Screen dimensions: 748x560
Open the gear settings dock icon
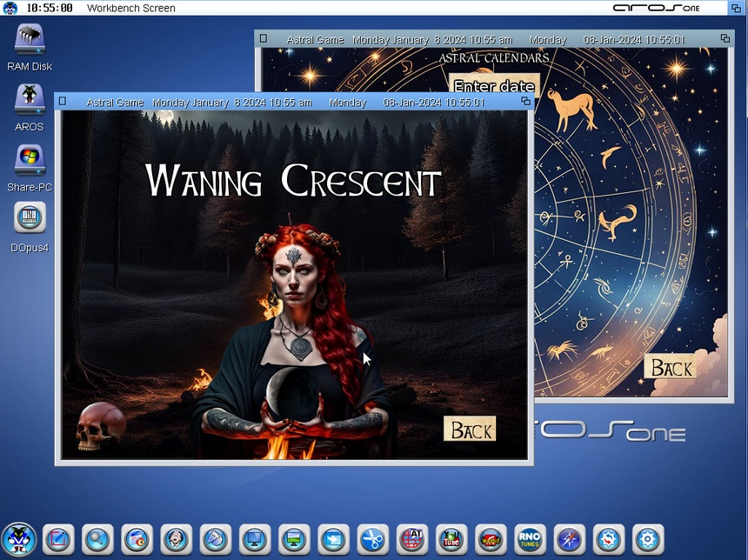point(648,539)
